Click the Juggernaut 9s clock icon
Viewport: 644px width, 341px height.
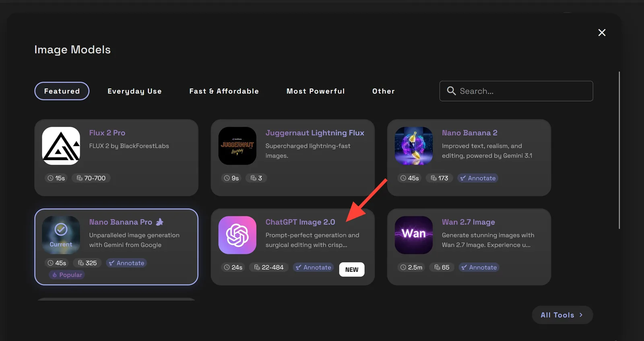click(x=227, y=178)
